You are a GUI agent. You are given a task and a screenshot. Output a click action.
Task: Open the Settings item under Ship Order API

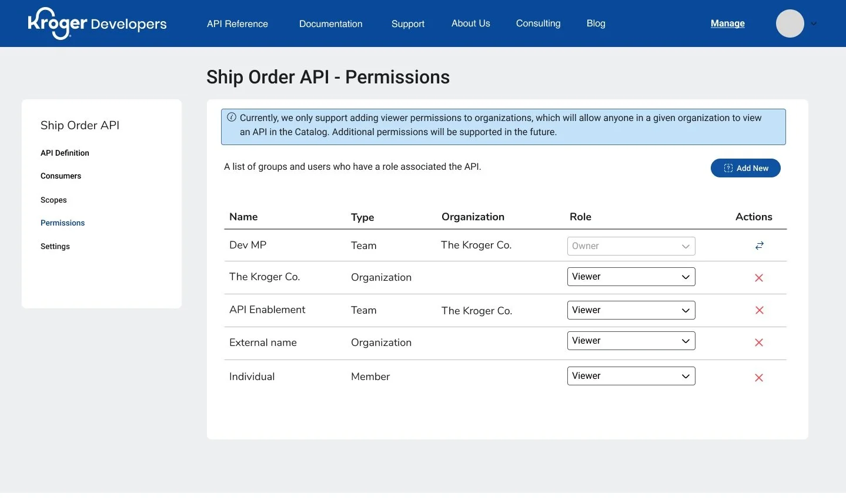coord(55,246)
